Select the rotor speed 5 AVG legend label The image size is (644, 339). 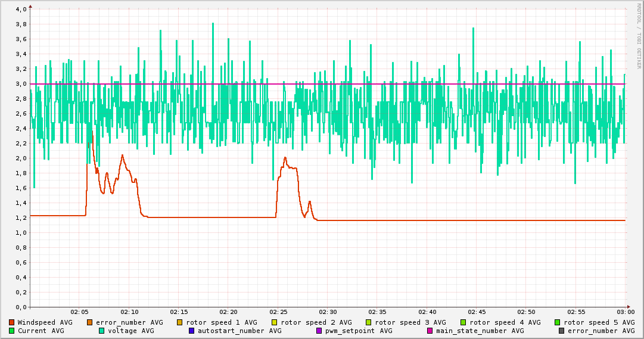tap(599, 322)
